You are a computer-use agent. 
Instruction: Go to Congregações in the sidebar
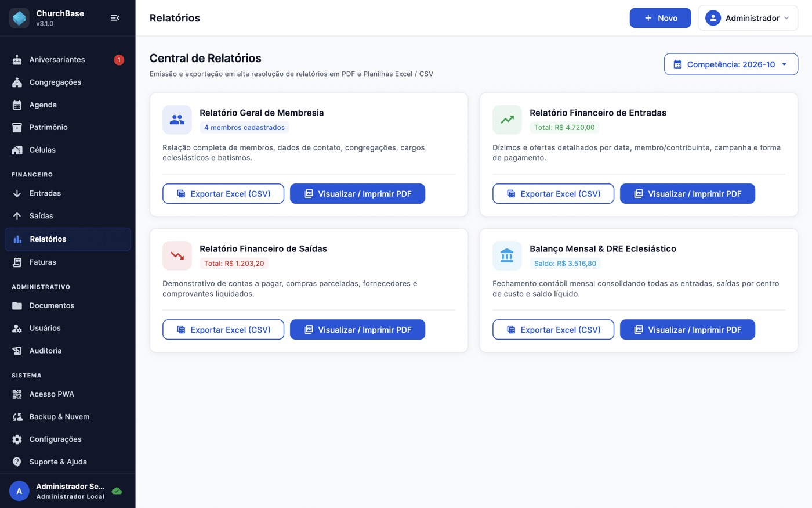[x=68, y=82]
